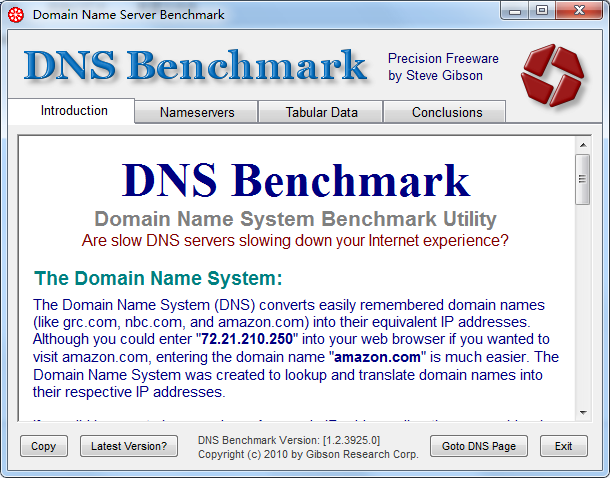Click the Copy button

(44, 446)
